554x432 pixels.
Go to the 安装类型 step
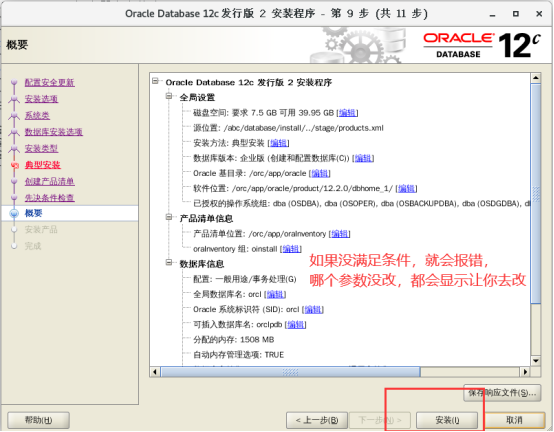point(41,149)
